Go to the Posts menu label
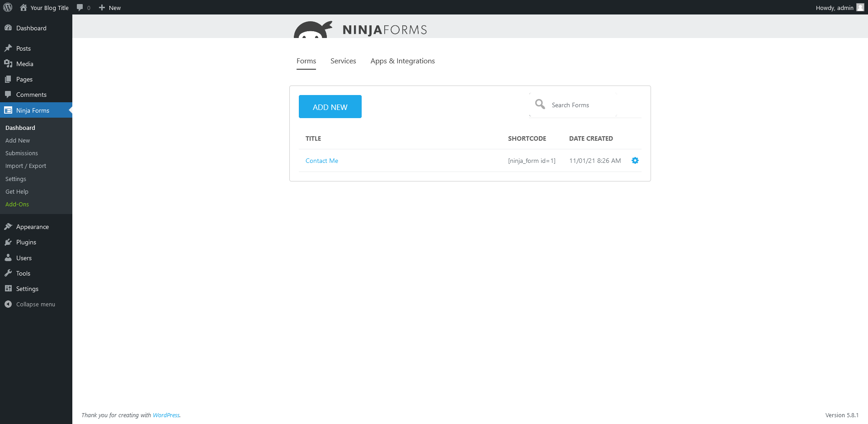 coord(24,48)
